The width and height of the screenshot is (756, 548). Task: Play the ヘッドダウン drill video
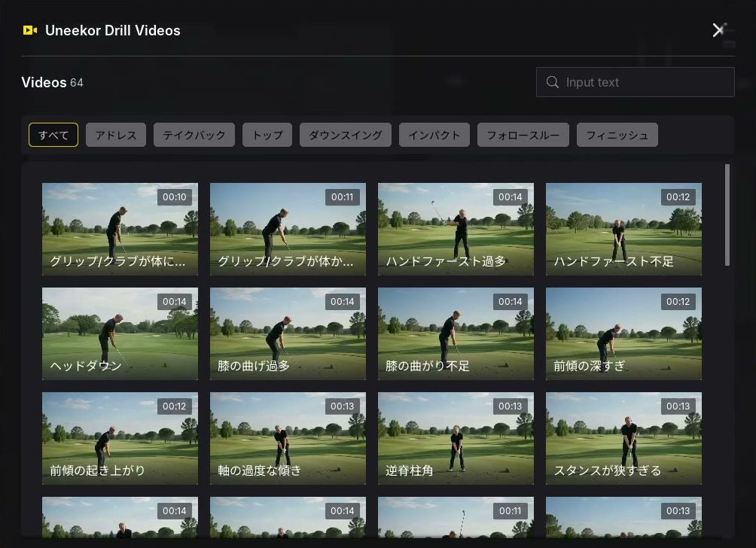120,333
